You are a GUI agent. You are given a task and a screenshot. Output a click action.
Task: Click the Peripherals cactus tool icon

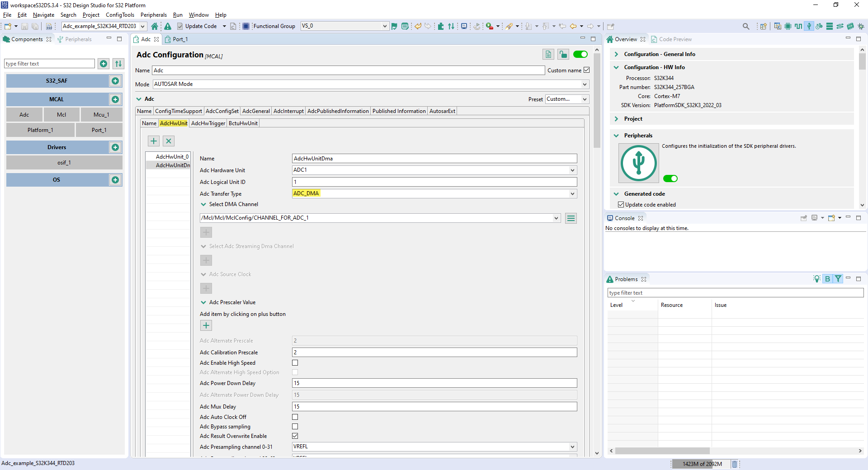coord(809,26)
